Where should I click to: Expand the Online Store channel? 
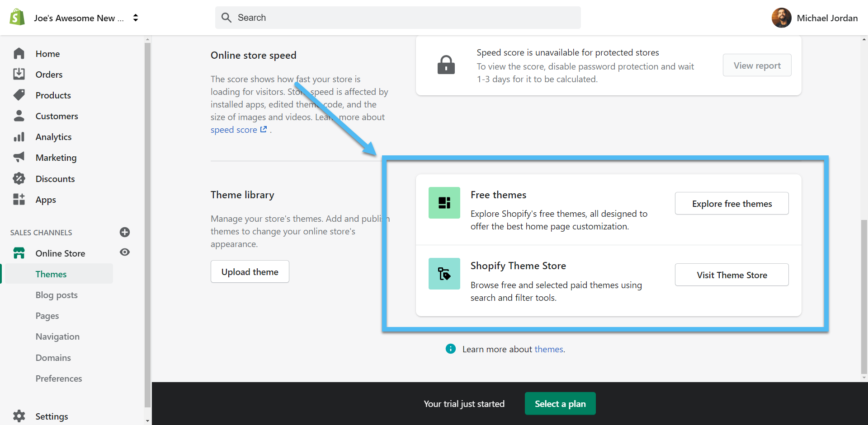pos(60,253)
